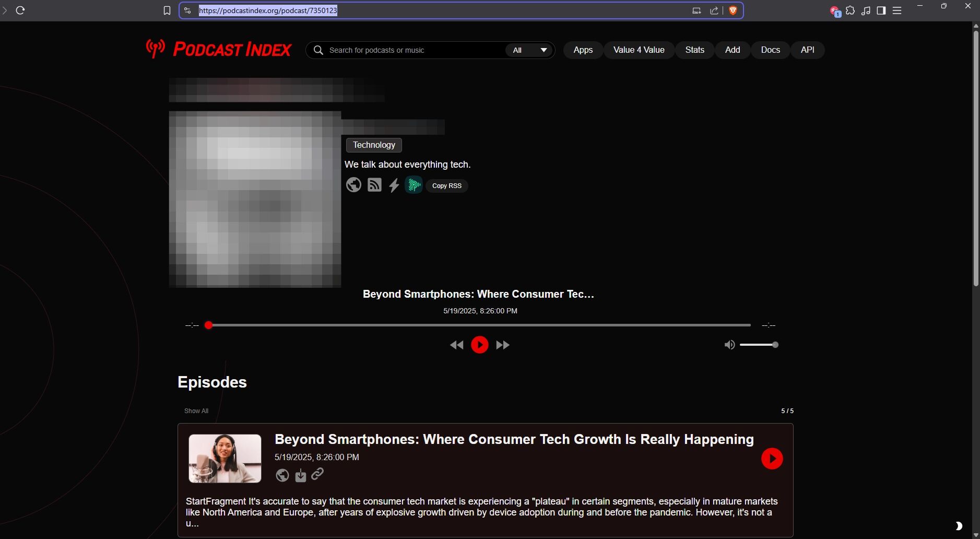
Task: Click the 5 / 5 episode count
Action: tap(787, 411)
